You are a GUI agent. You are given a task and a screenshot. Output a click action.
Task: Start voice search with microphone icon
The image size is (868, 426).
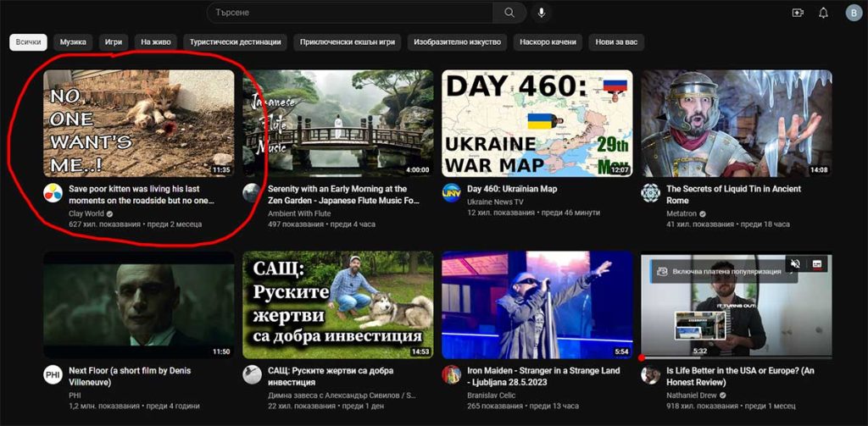(x=541, y=13)
